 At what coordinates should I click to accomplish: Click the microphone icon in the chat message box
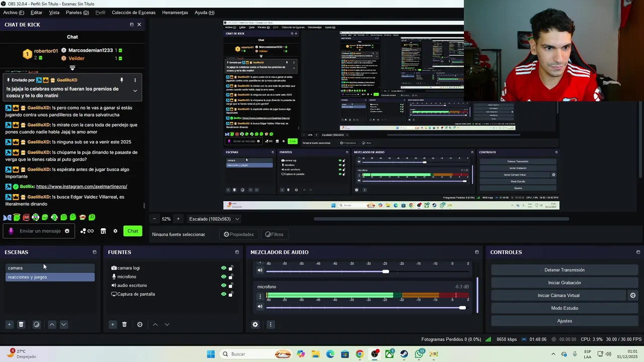coord(11,231)
